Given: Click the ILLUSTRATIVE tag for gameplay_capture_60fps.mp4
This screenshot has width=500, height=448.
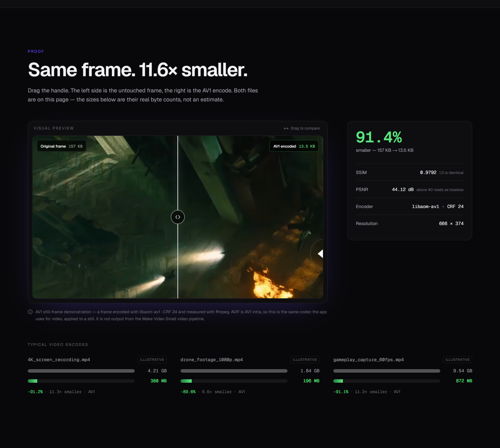Looking at the screenshot, I should (x=458, y=360).
